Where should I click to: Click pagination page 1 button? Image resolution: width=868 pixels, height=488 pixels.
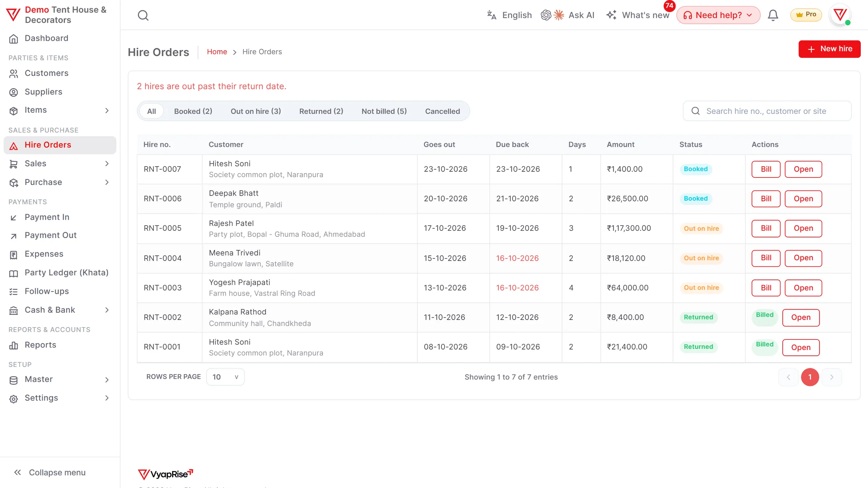(x=810, y=377)
